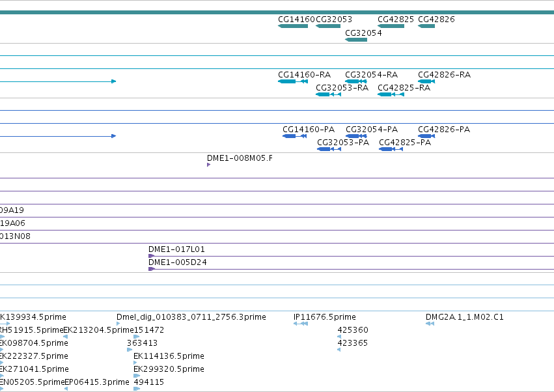Open the CG42825 gene feature

[x=391, y=26]
